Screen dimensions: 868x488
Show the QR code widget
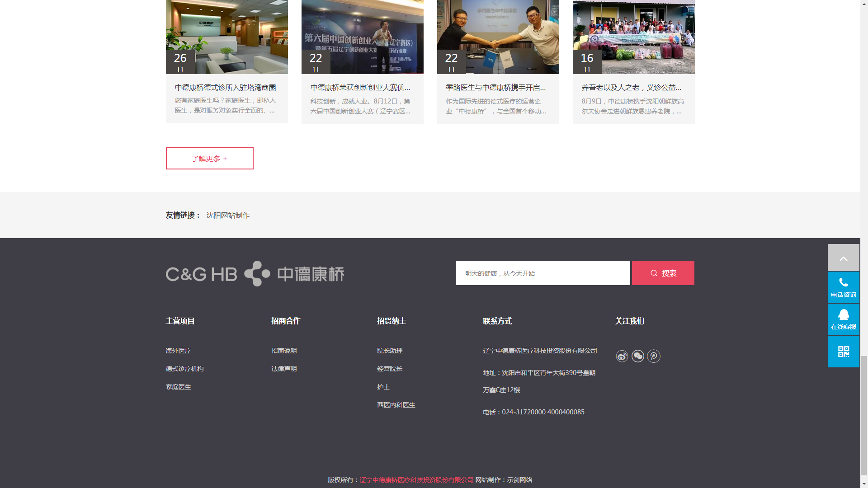coord(844,352)
